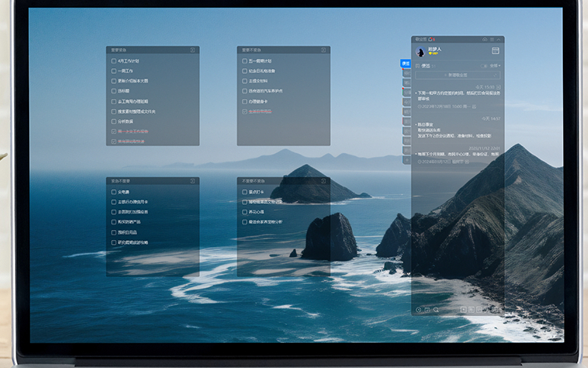Screen dimensions: 588x368
Task: Click the header icon of the 紧急不重要 panel
Action: point(193,180)
